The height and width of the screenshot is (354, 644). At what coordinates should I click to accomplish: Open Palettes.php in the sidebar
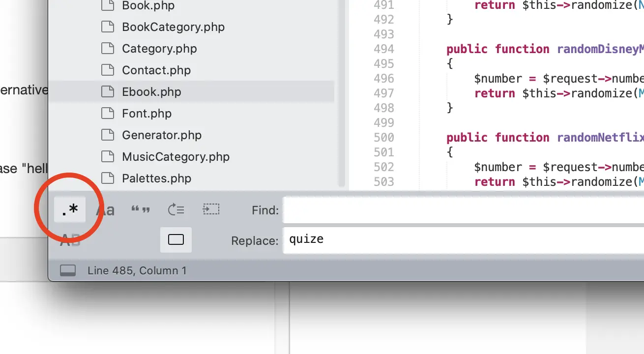point(156,178)
